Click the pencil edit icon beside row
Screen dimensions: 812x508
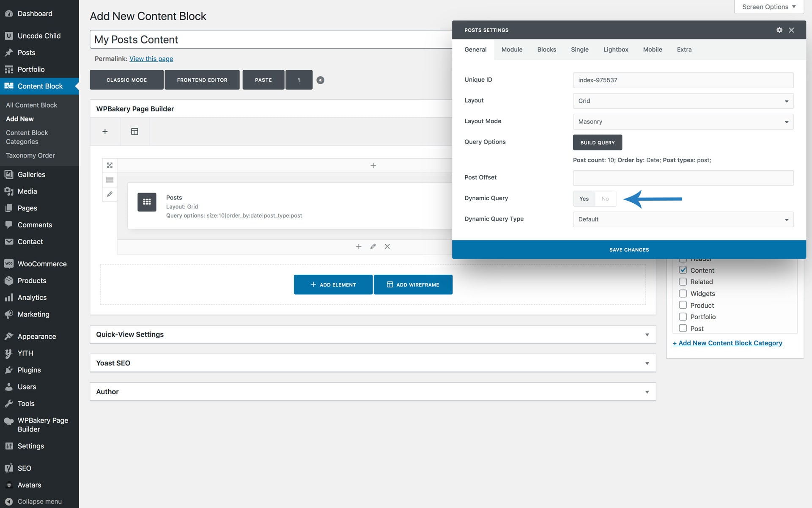110,194
